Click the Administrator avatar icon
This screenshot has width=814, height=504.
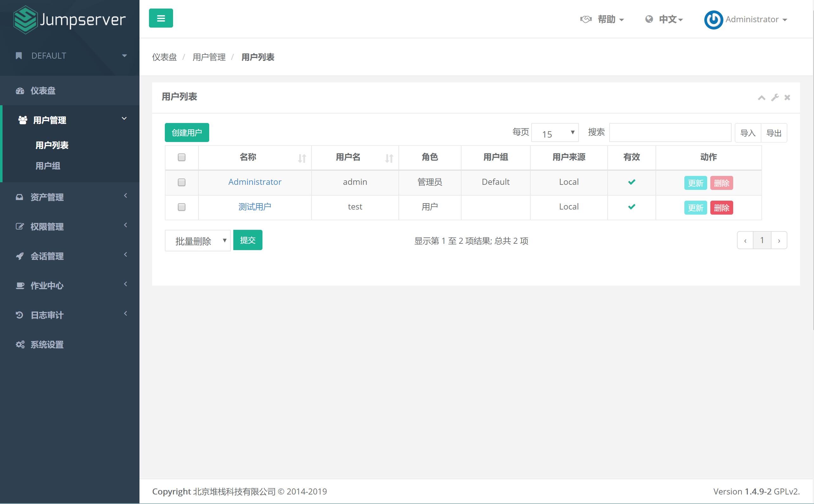point(713,20)
